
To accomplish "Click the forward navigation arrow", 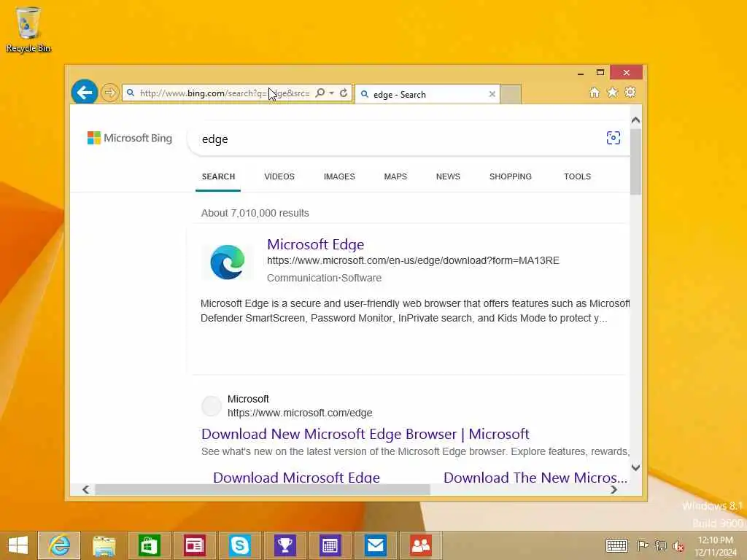I will [x=109, y=93].
